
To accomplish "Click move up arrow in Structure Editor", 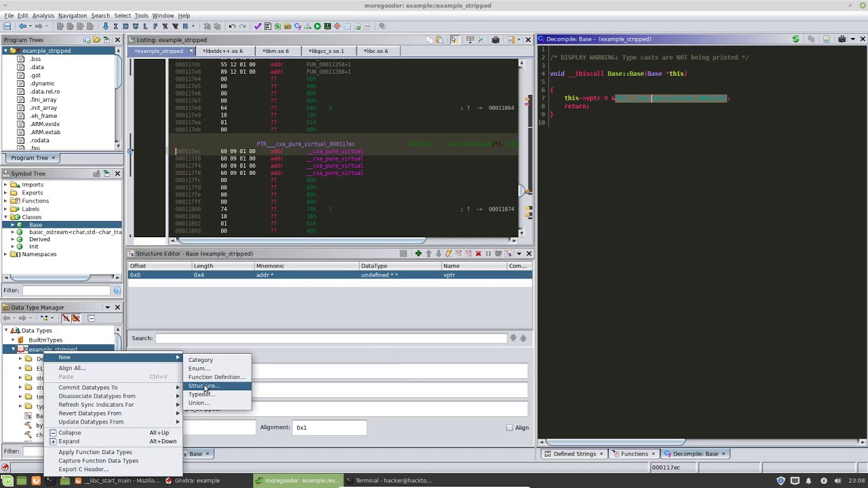I will pos(428,253).
